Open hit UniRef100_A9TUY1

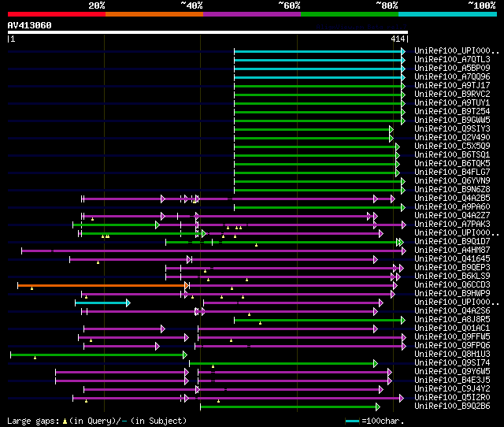[452, 103]
